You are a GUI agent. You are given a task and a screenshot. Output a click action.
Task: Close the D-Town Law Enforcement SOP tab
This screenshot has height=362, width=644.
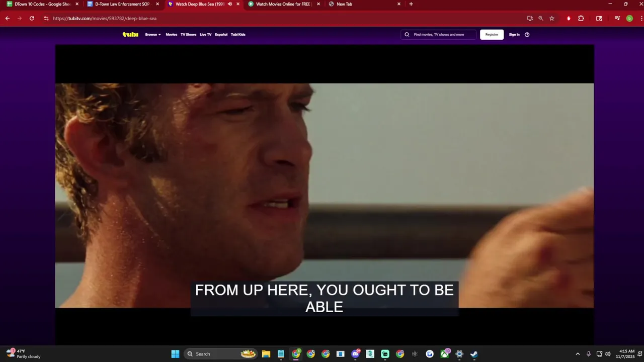pyautogui.click(x=157, y=4)
